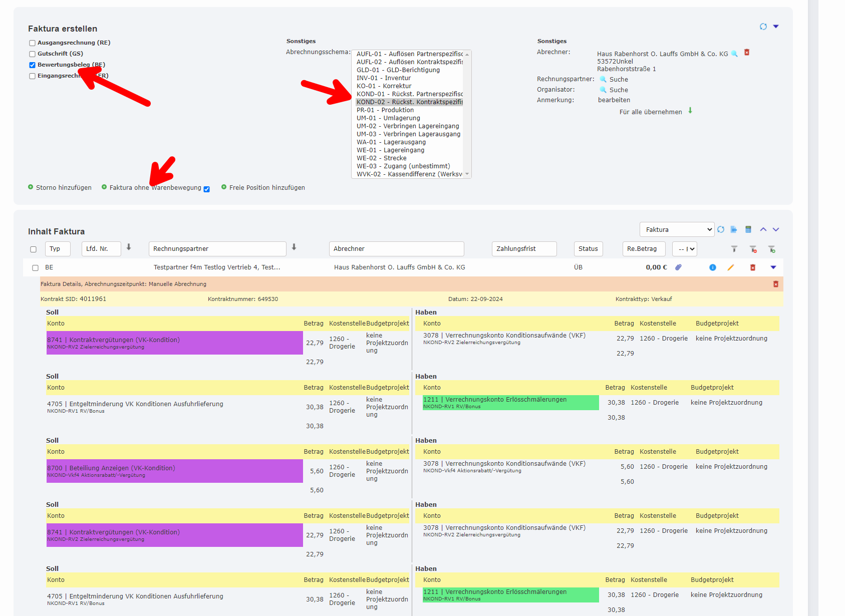The width and height of the screenshot is (845, 616).
Task: Open the paperclip attachment on BE row
Action: click(678, 267)
